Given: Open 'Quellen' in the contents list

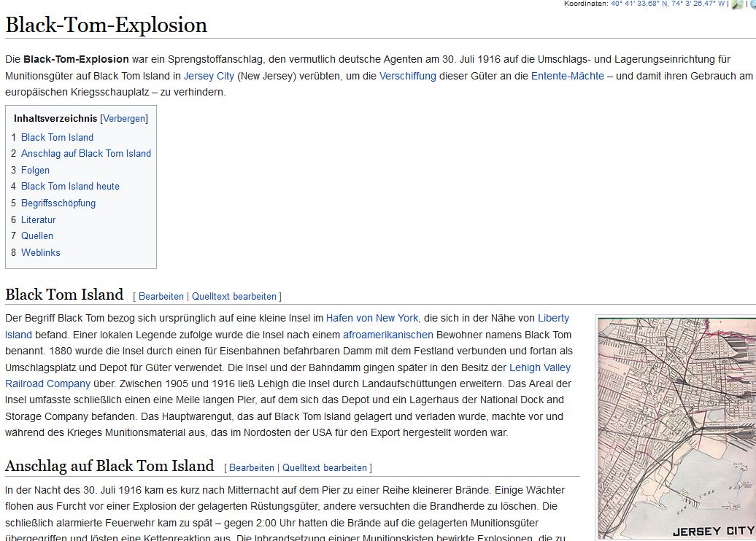Looking at the screenshot, I should [36, 236].
